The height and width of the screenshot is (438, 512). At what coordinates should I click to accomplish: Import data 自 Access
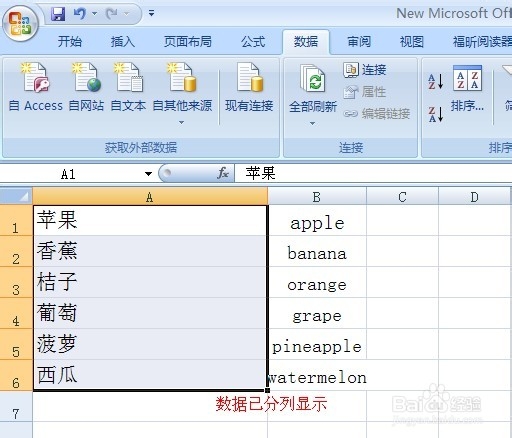tap(36, 87)
